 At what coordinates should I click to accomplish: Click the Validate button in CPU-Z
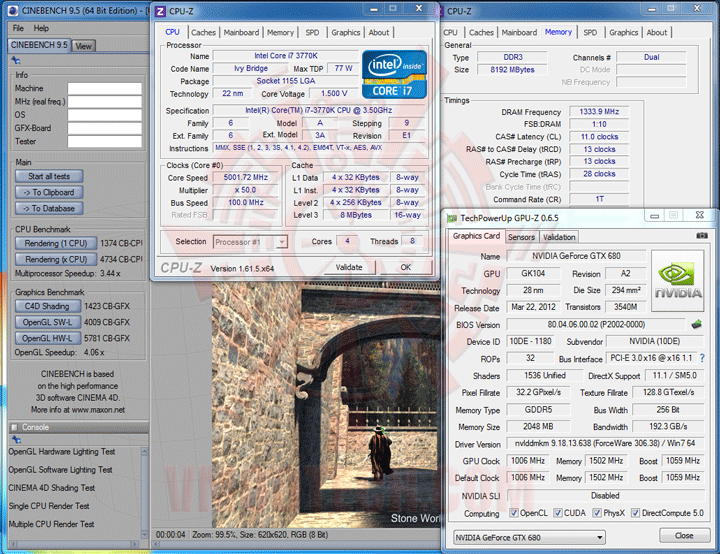point(349,267)
